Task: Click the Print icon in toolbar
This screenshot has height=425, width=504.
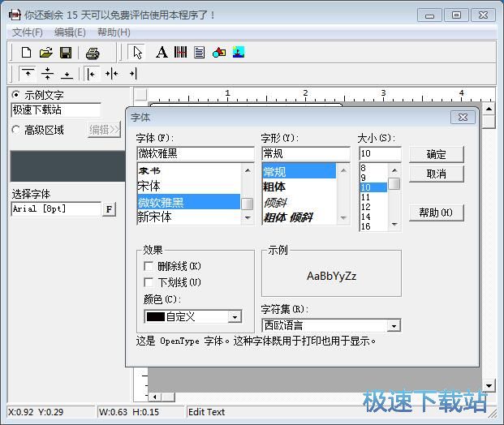Action: click(x=93, y=53)
